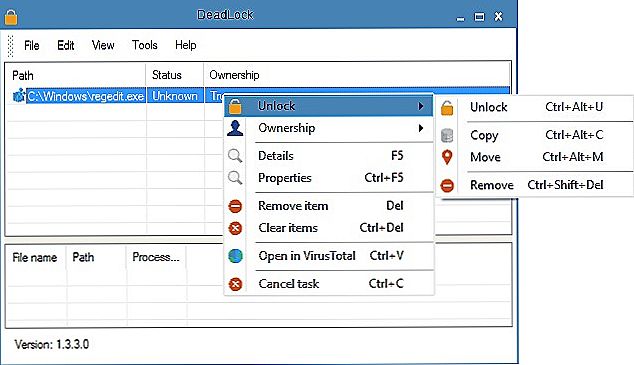Choose Remove in the Unlock submenu

[x=535, y=185]
